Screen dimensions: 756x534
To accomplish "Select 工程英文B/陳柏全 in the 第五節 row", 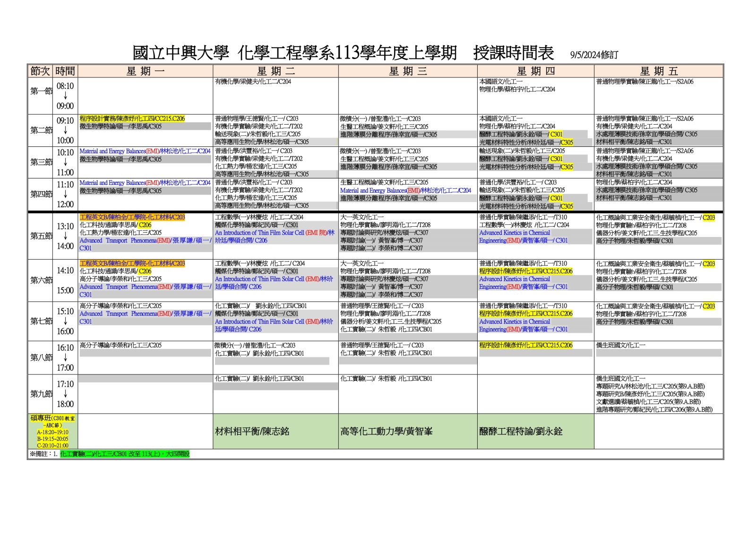I will [132, 217].
